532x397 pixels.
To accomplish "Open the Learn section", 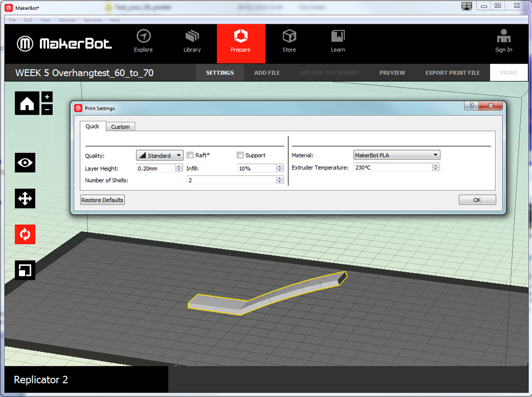I will 338,41.
